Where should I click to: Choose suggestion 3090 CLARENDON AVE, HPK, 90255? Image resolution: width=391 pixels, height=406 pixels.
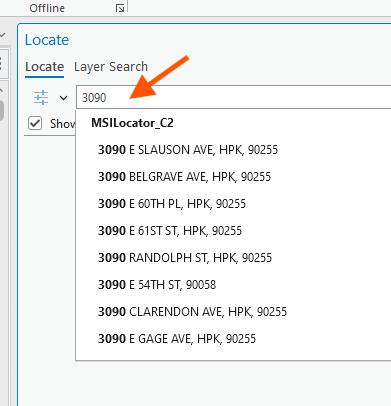[233, 312]
